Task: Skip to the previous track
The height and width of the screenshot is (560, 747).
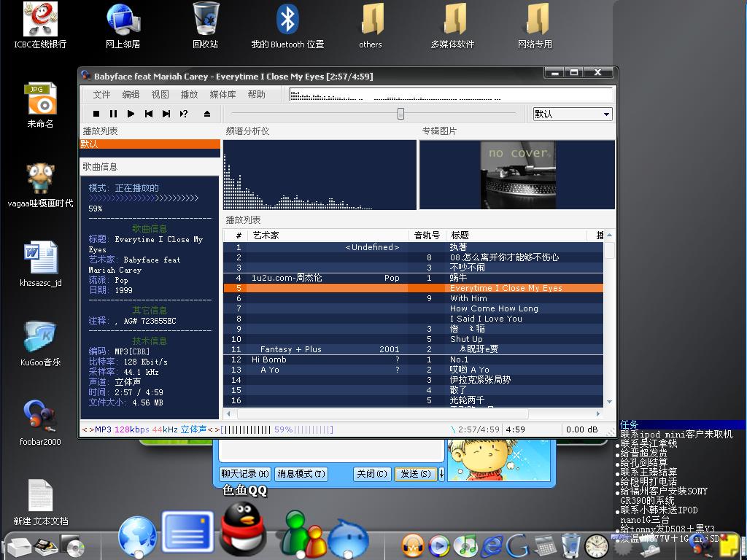Action: tap(149, 114)
